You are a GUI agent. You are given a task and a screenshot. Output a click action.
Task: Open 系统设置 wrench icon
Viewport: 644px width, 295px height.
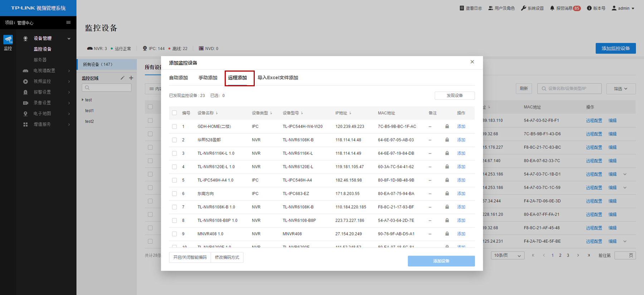523,8
